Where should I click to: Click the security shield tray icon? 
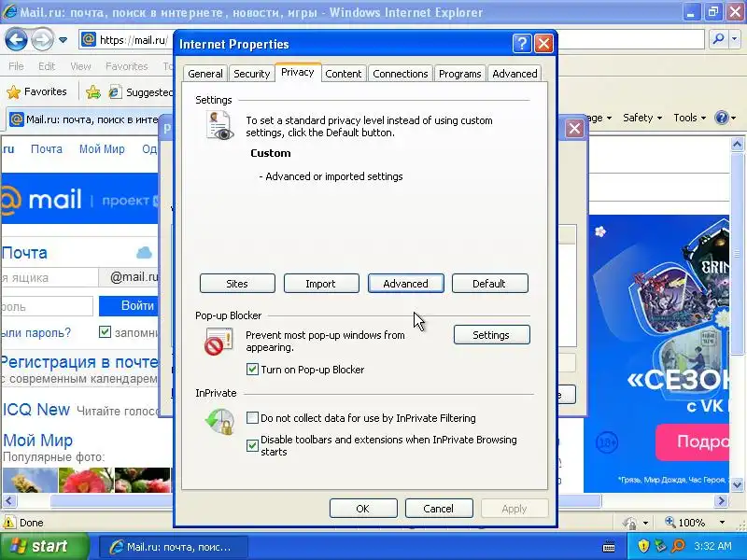point(643,546)
